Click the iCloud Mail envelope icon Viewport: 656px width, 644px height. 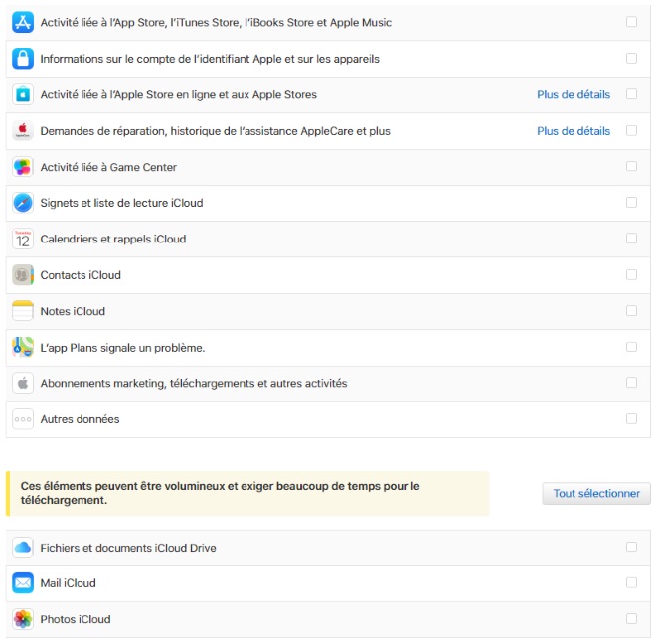tap(23, 583)
